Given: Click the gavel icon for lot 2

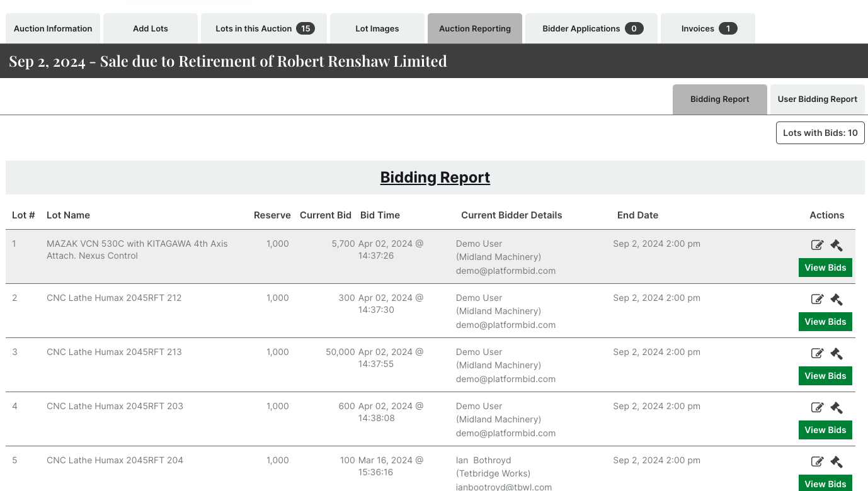Looking at the screenshot, I should point(837,300).
